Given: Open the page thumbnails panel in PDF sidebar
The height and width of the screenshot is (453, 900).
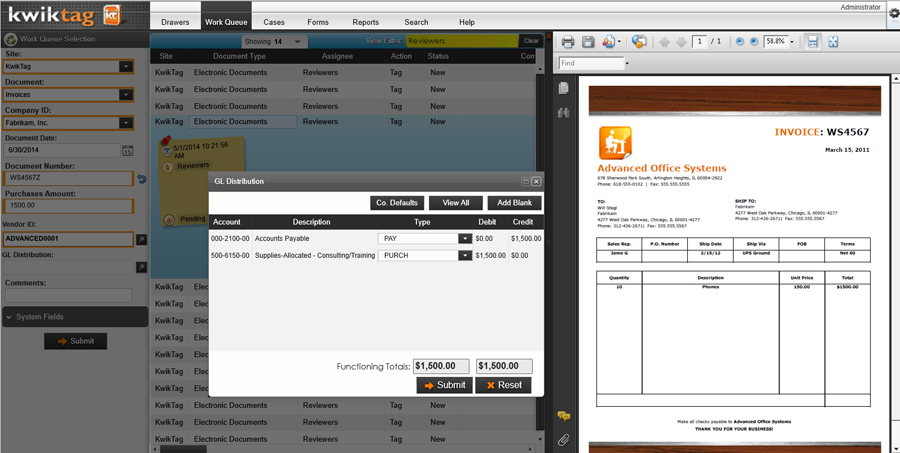Looking at the screenshot, I should pos(564,87).
